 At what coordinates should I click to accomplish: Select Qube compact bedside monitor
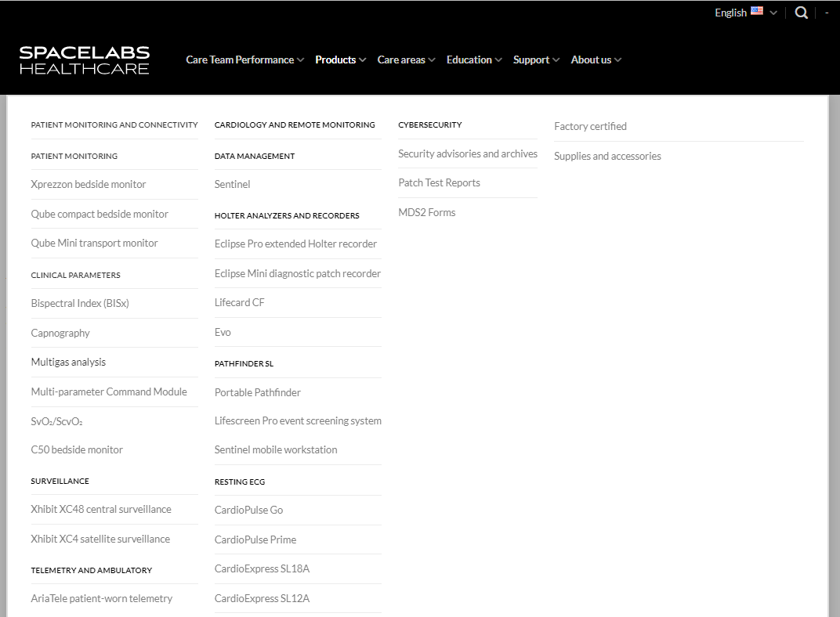pos(100,214)
